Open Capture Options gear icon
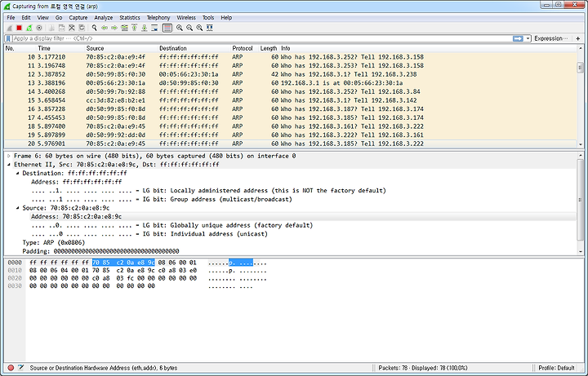 pyautogui.click(x=39, y=28)
